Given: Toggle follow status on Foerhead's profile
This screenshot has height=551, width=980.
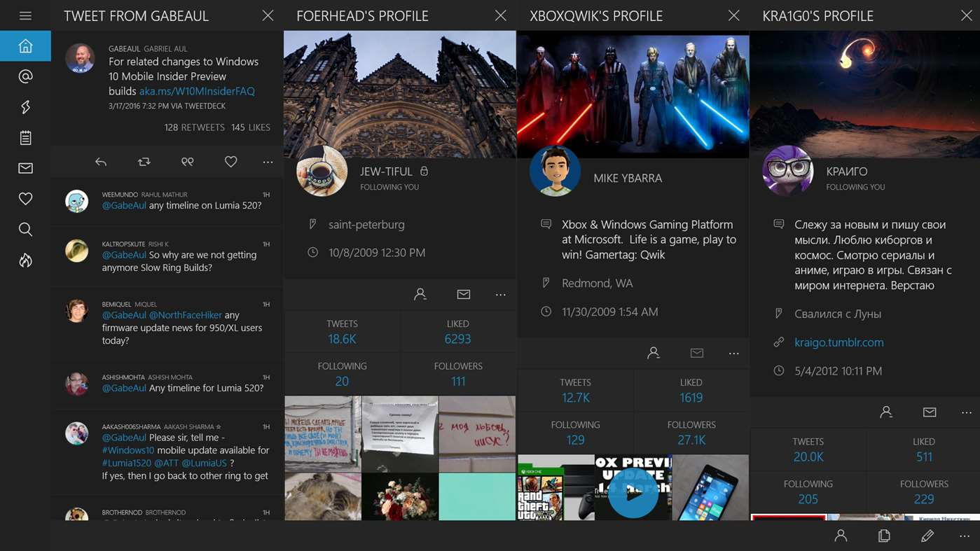Looking at the screenshot, I should tap(420, 295).
